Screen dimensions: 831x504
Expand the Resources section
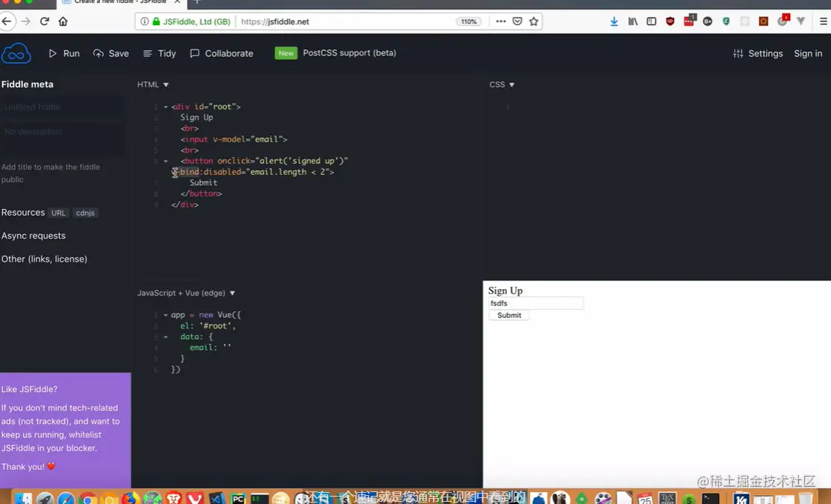point(23,213)
